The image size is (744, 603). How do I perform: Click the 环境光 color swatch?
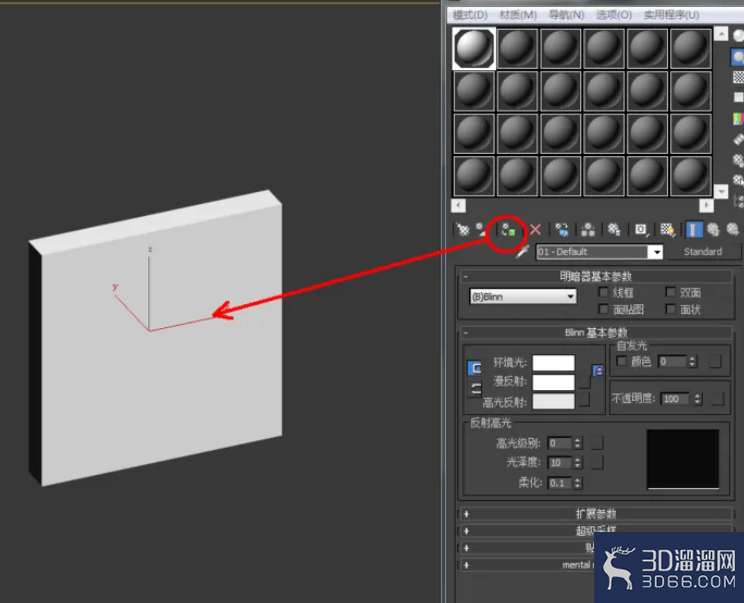tap(553, 363)
